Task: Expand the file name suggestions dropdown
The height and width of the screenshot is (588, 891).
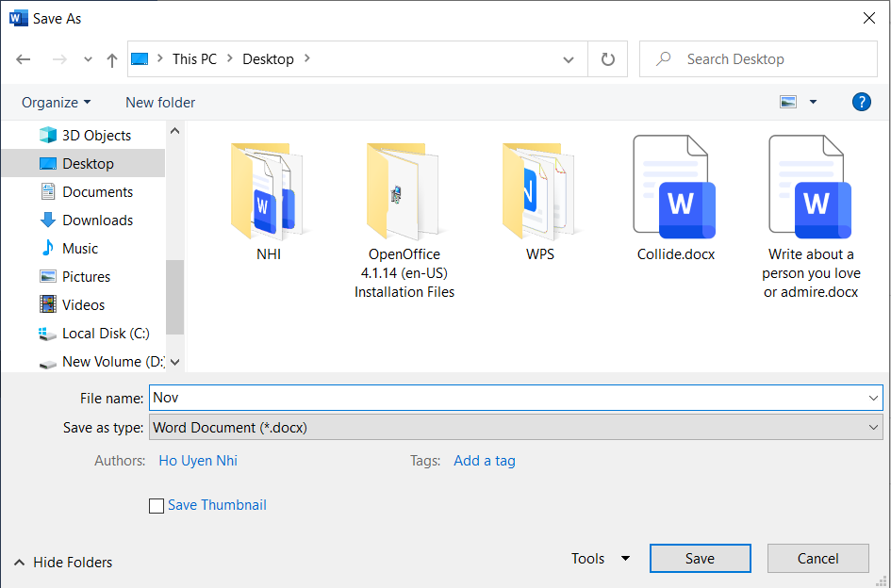Action: pyautogui.click(x=873, y=397)
